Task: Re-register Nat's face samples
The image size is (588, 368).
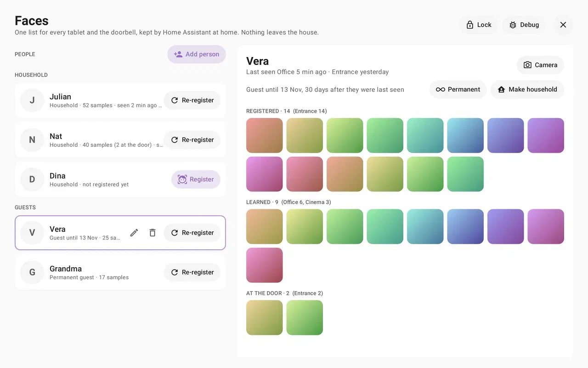Action: [192, 140]
